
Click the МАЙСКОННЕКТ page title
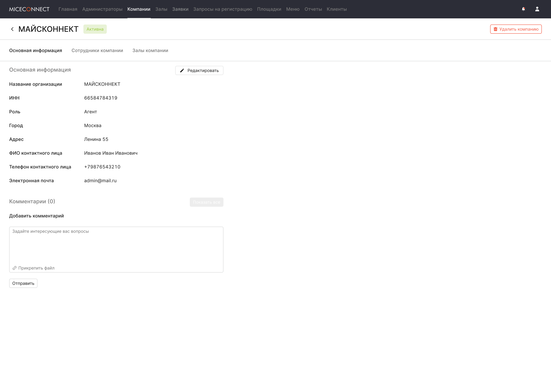pyautogui.click(x=48, y=29)
